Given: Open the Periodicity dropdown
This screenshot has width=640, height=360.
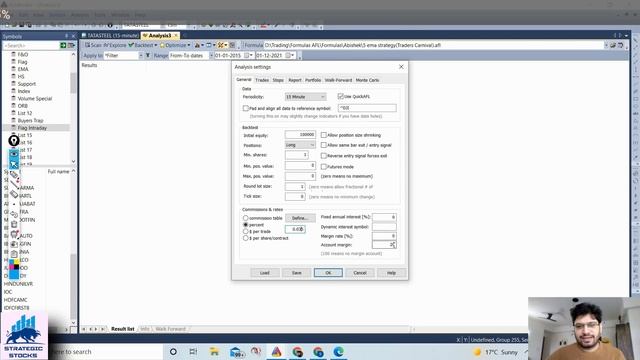Looking at the screenshot, I should pos(305,97).
